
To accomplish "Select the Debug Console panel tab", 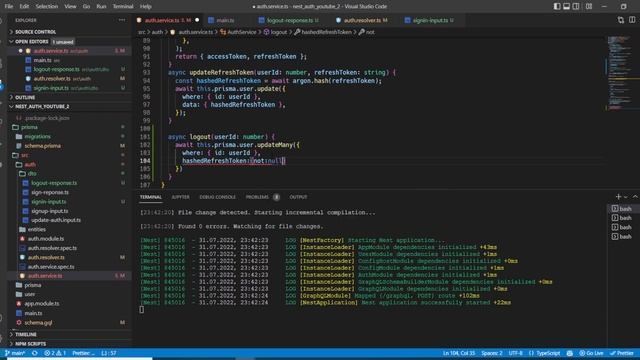I will (217, 197).
